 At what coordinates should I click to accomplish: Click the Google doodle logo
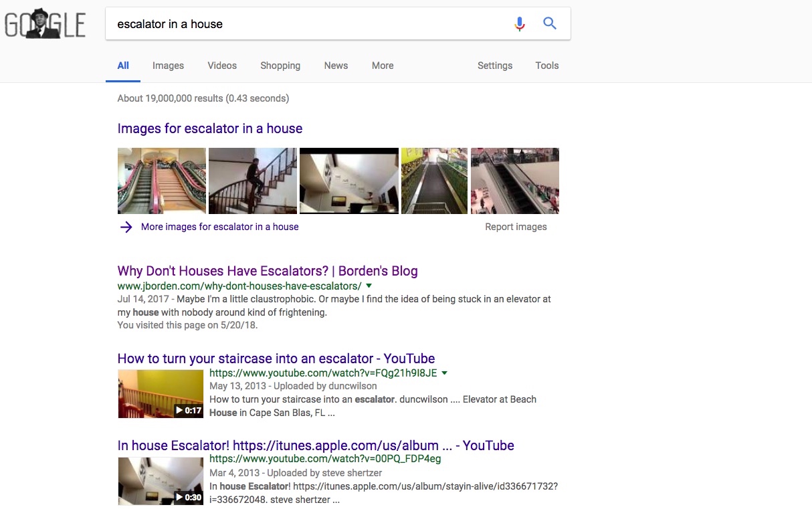45,24
